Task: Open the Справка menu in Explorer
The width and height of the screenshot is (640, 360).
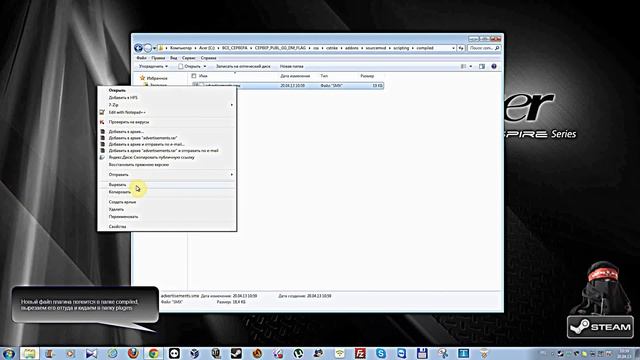Action: click(208, 58)
